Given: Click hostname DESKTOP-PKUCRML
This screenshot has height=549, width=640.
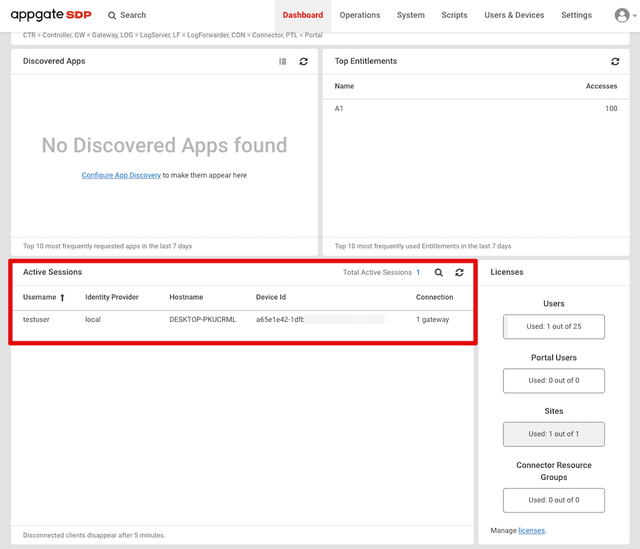Looking at the screenshot, I should (x=202, y=320).
